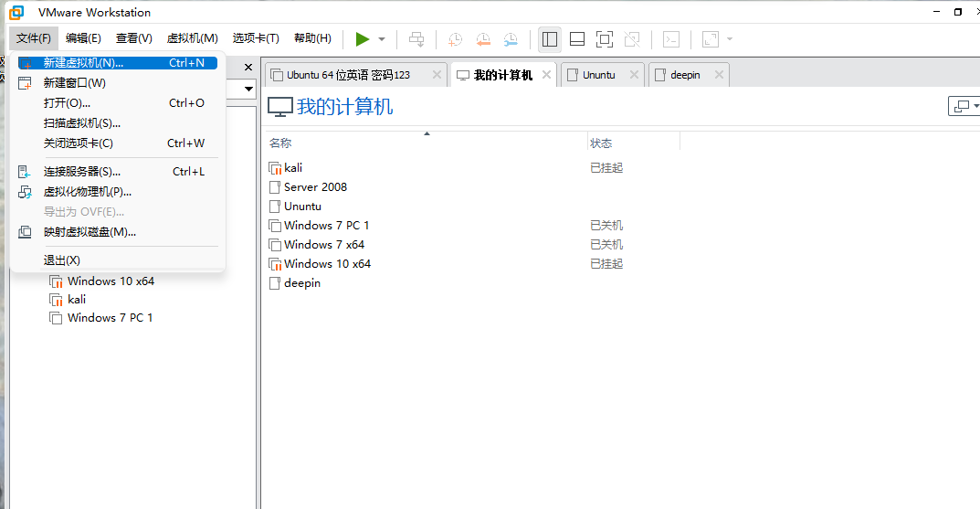The height and width of the screenshot is (509, 980).
Task: Open the snapshot manager toolbar icon
Action: [511, 39]
